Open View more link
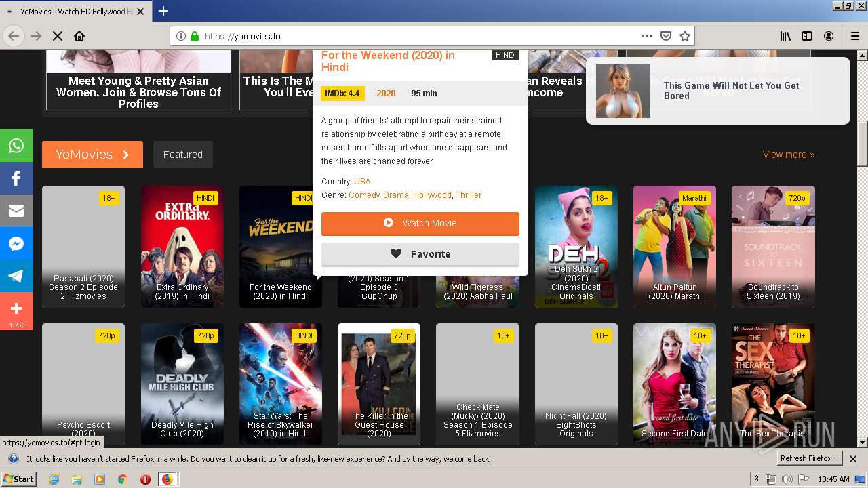The image size is (868, 488). 789,155
